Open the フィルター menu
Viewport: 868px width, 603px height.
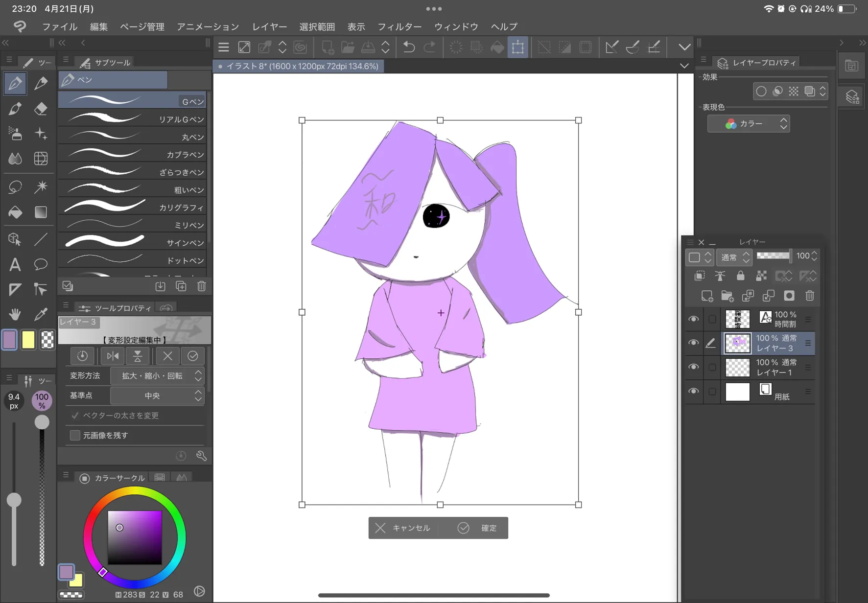pos(399,26)
